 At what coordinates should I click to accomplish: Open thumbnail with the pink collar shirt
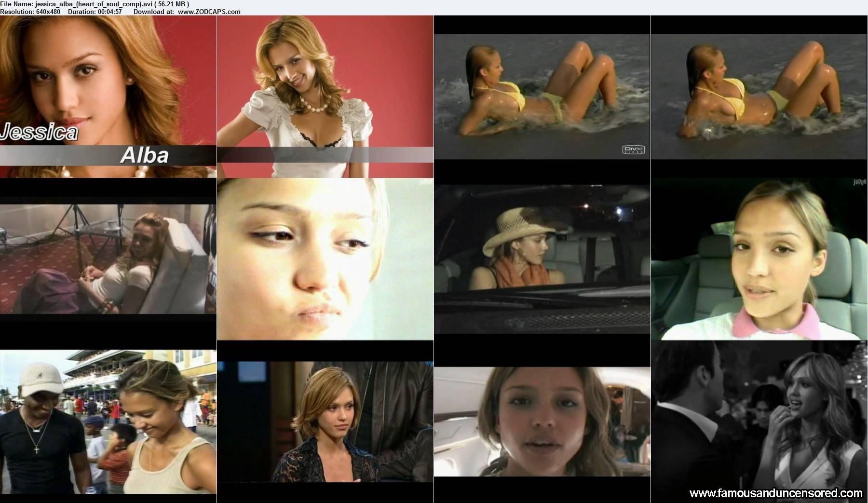[x=759, y=259]
